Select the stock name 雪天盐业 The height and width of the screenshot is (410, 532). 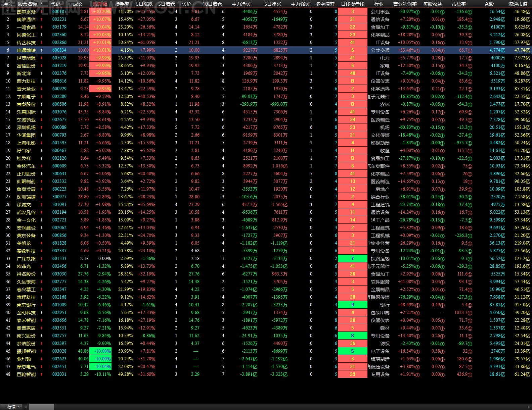tap(26, 89)
